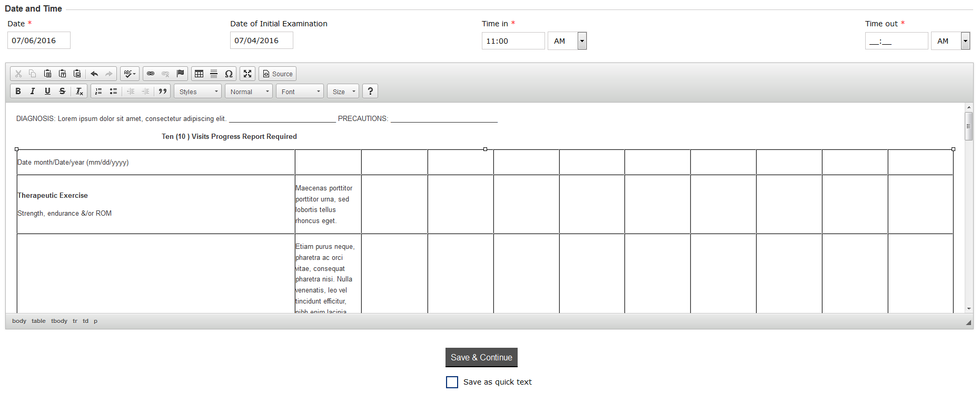This screenshot has height=393, width=980.
Task: Insert a block quote
Action: pos(163,92)
